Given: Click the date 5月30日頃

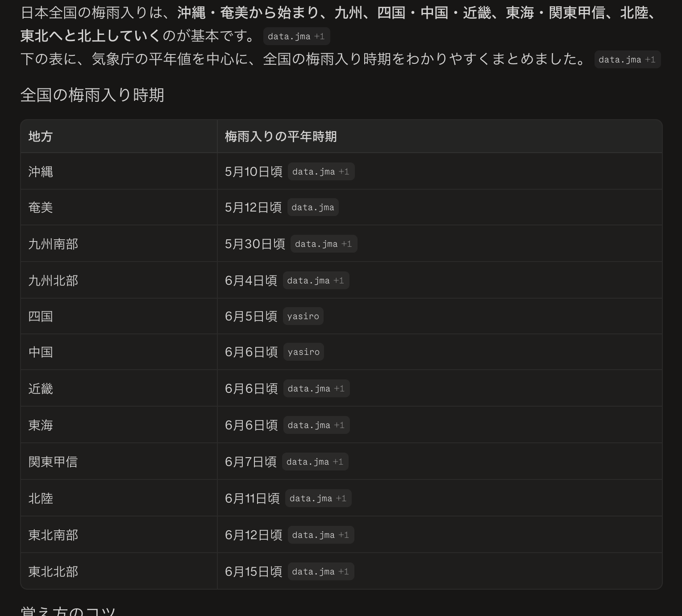Looking at the screenshot, I should (255, 244).
